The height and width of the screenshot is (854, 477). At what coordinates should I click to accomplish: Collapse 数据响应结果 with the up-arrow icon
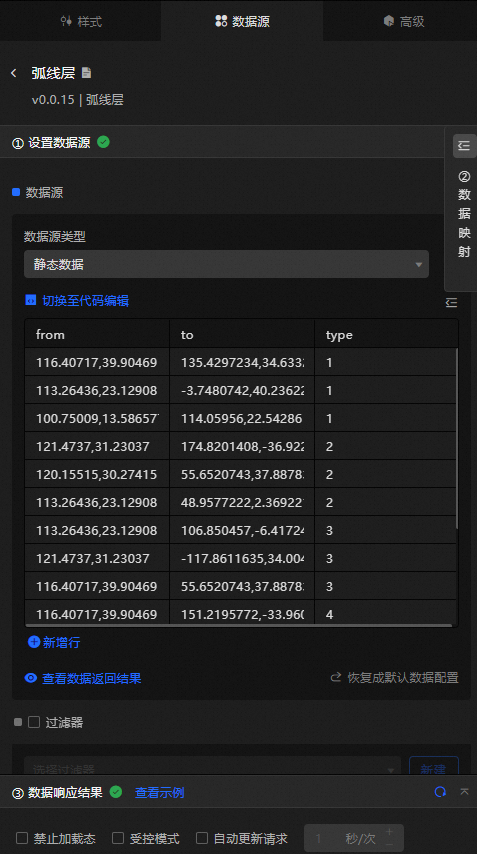click(464, 791)
